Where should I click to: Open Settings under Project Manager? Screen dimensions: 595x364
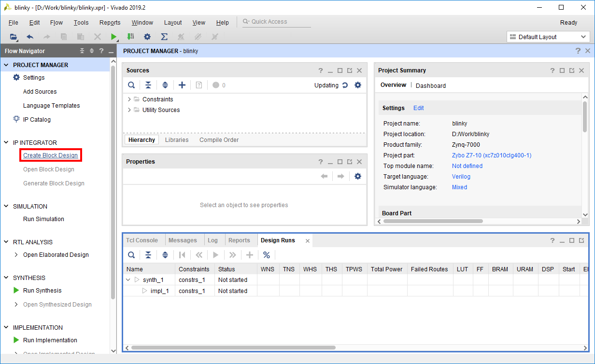pos(34,78)
